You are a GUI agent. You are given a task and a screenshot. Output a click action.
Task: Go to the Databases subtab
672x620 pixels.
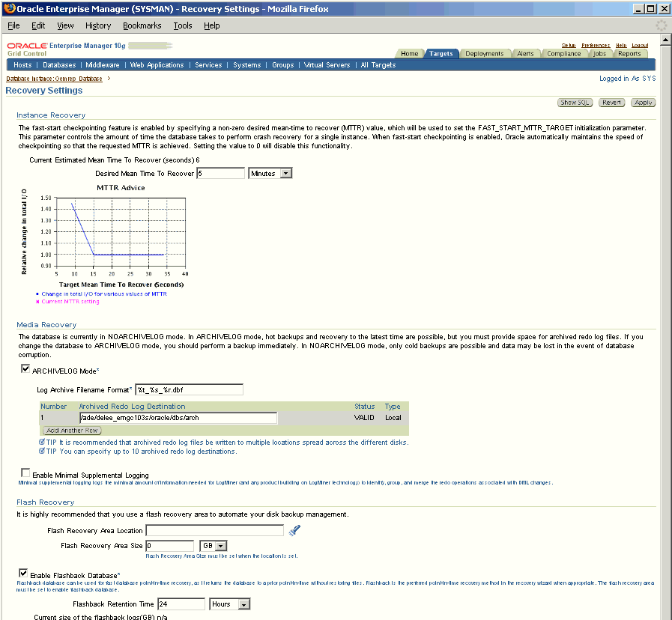click(x=59, y=65)
